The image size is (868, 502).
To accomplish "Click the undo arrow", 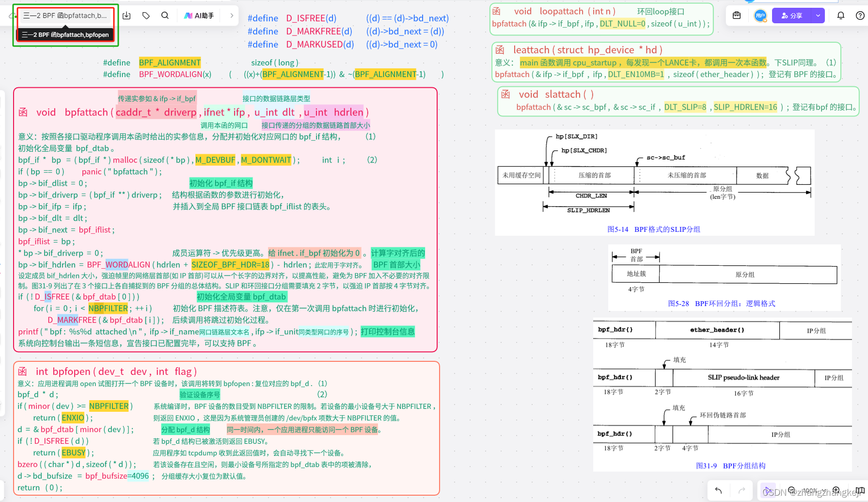I will point(718,490).
